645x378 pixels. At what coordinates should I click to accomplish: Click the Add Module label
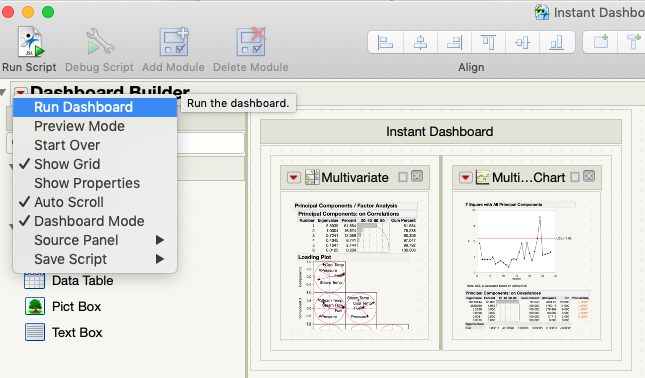click(173, 67)
